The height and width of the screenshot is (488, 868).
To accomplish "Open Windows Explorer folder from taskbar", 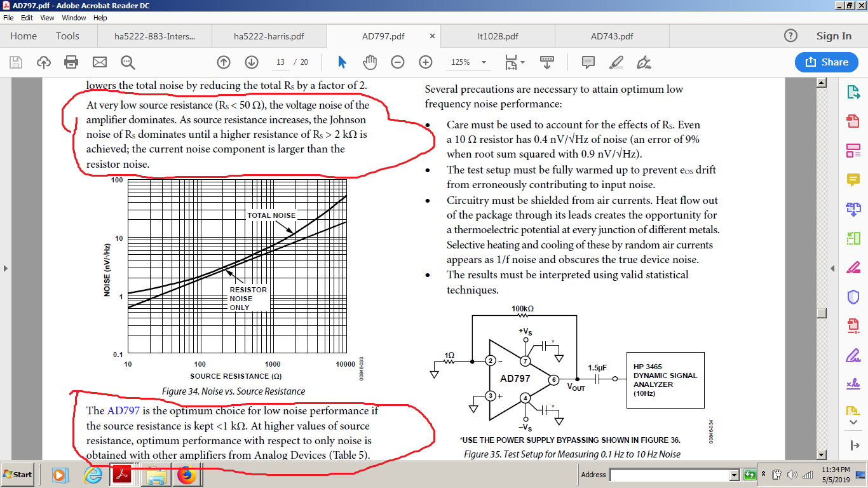I will click(156, 475).
